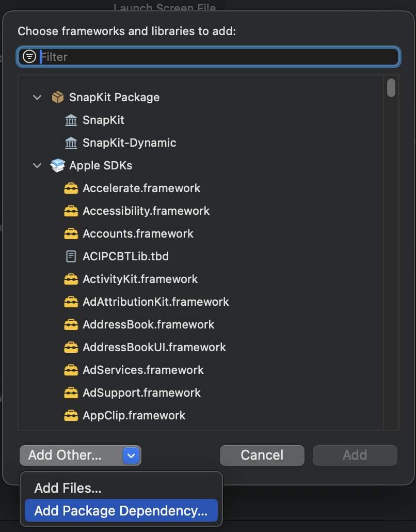Open the Add Other dropdown arrow
The width and height of the screenshot is (416, 532).
coord(131,456)
